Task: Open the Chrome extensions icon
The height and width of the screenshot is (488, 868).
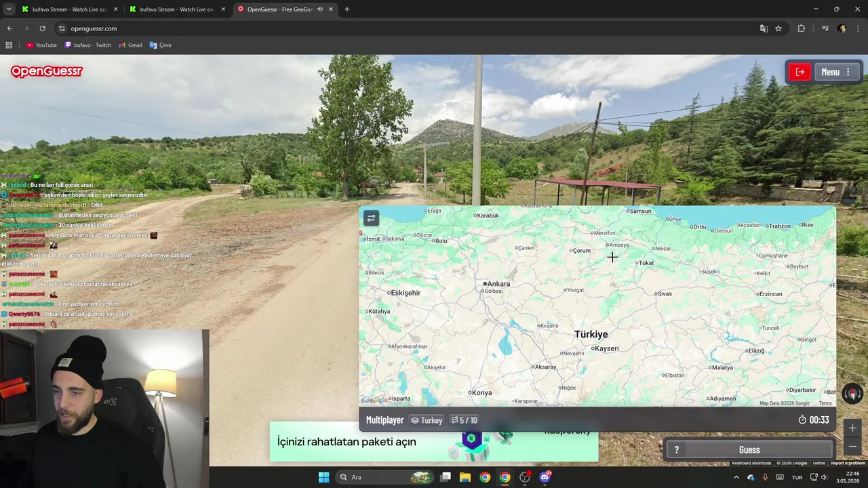Action: pos(801,28)
